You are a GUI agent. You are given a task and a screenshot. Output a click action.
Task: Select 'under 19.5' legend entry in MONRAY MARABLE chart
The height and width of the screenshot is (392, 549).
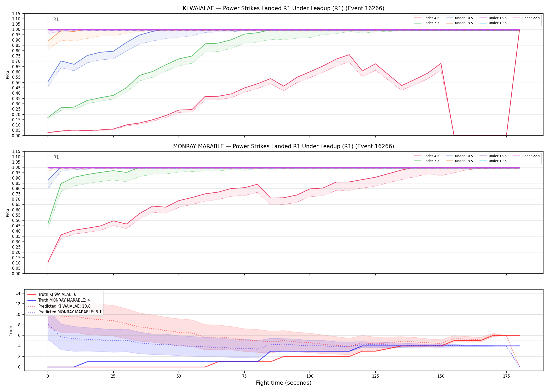[x=493, y=161]
